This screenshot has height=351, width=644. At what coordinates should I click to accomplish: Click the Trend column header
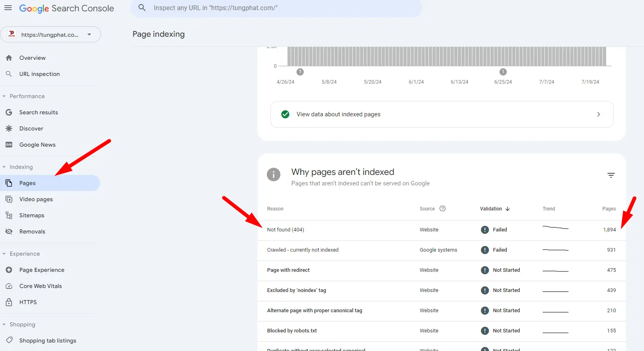coord(549,209)
